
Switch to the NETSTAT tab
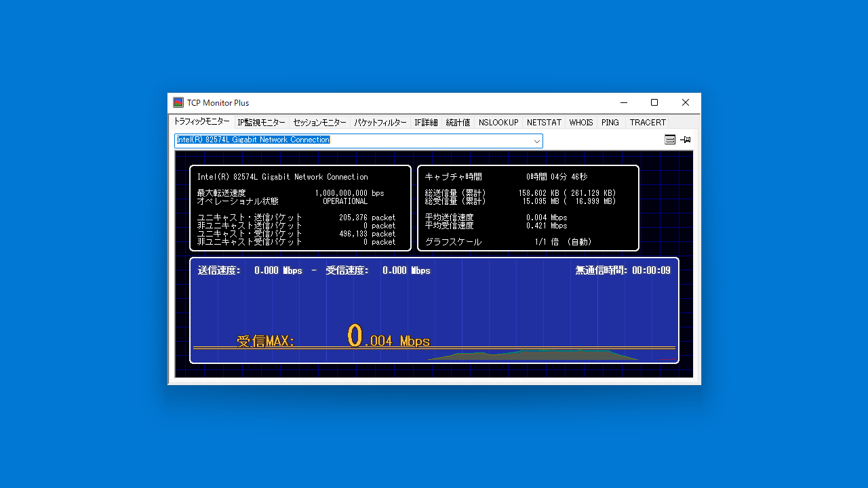(x=544, y=123)
